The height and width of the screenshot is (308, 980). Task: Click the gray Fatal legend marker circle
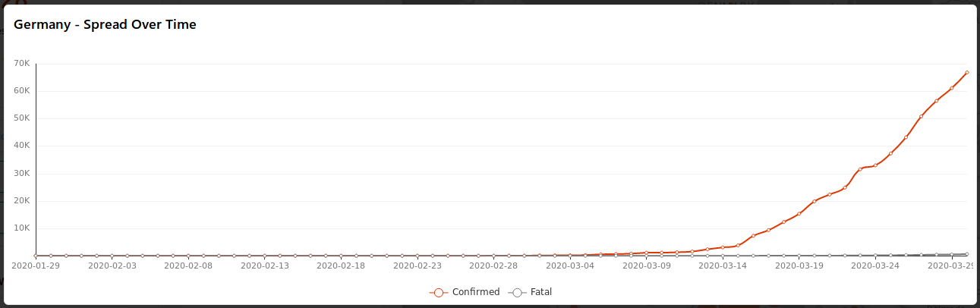coord(517,292)
